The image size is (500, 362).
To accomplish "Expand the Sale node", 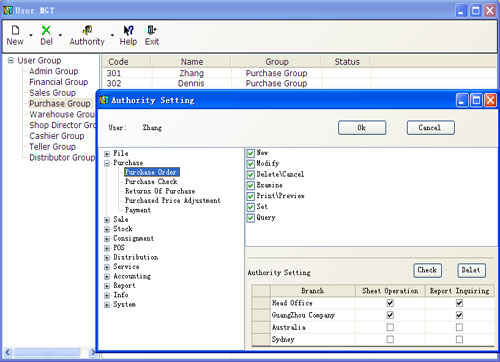I will [x=107, y=220].
